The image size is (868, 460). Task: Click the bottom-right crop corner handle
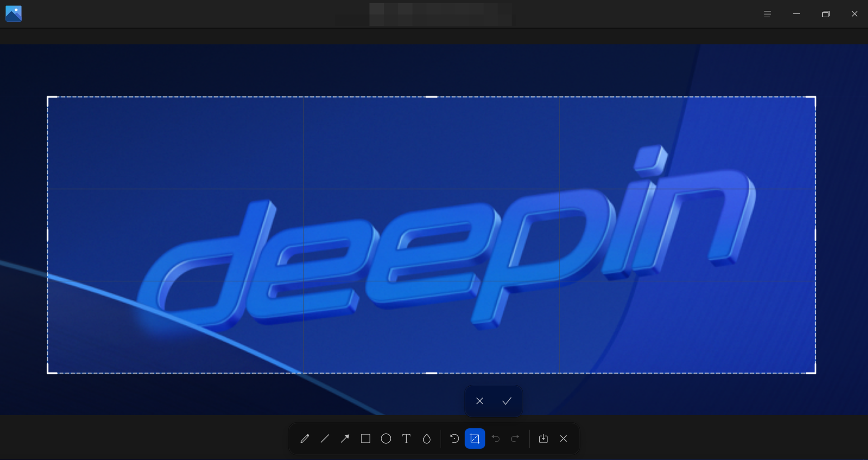coord(814,372)
